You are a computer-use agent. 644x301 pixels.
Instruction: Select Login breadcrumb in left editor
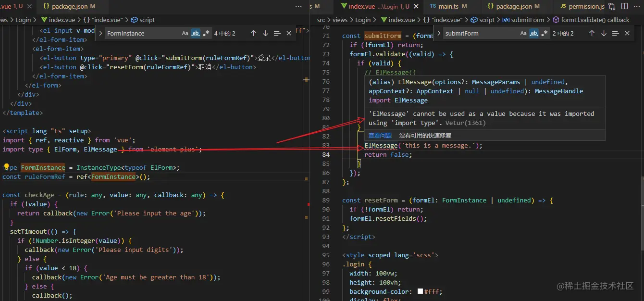23,20
